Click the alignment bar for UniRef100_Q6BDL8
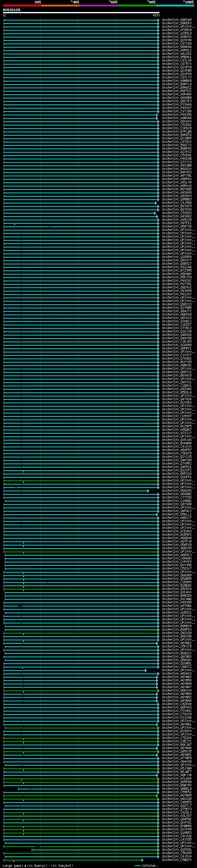Viewport: 197px width, 868px height. [89, 789]
